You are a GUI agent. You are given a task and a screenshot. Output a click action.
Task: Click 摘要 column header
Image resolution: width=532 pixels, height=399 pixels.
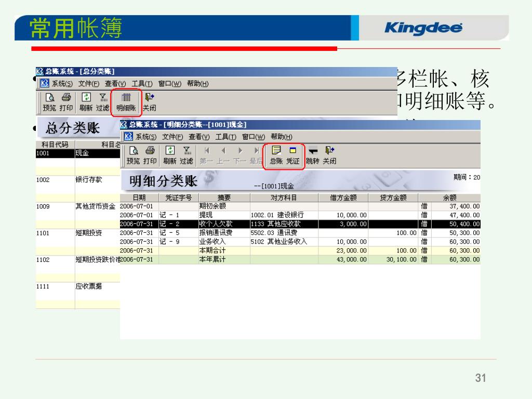tap(224, 197)
